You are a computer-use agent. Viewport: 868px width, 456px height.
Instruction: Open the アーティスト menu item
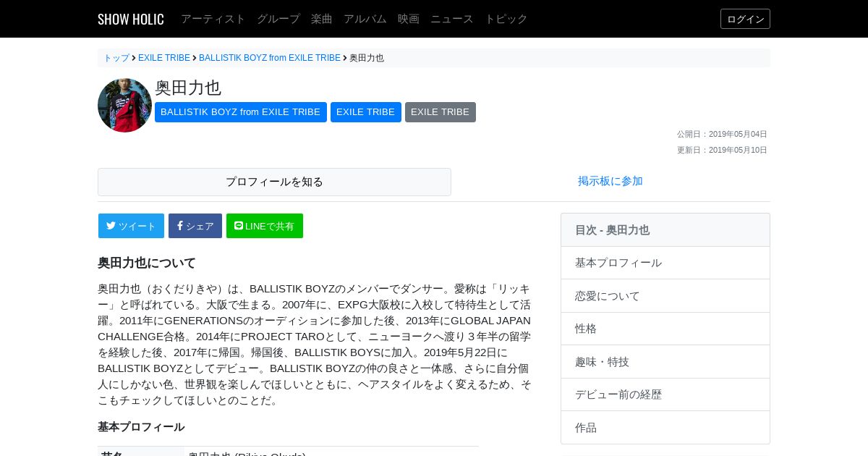pos(213,19)
